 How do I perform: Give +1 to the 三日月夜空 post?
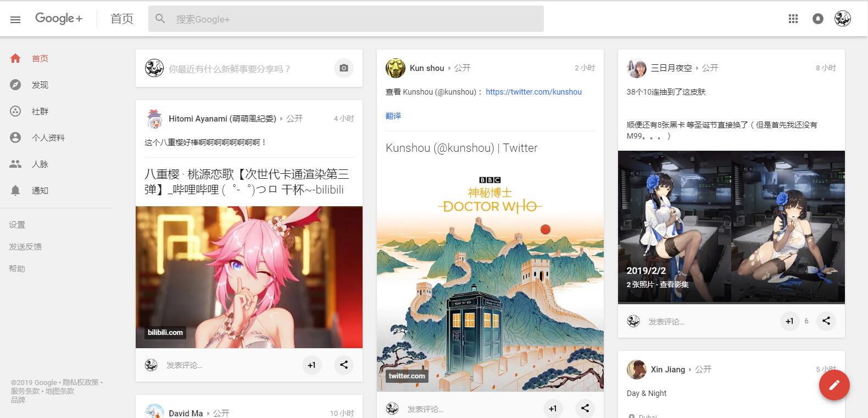point(789,321)
